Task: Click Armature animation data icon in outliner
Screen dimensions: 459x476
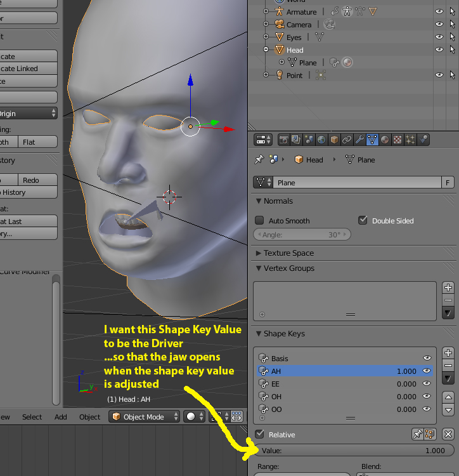Action: coord(335,12)
